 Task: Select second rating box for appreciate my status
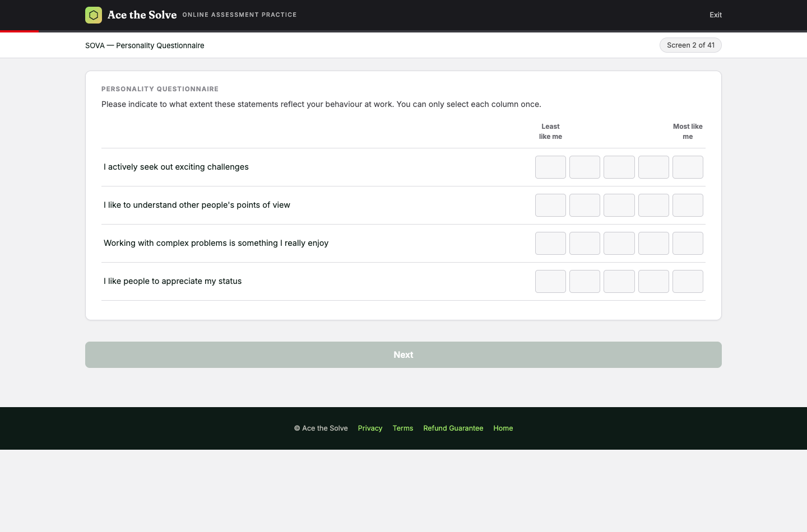585,281
